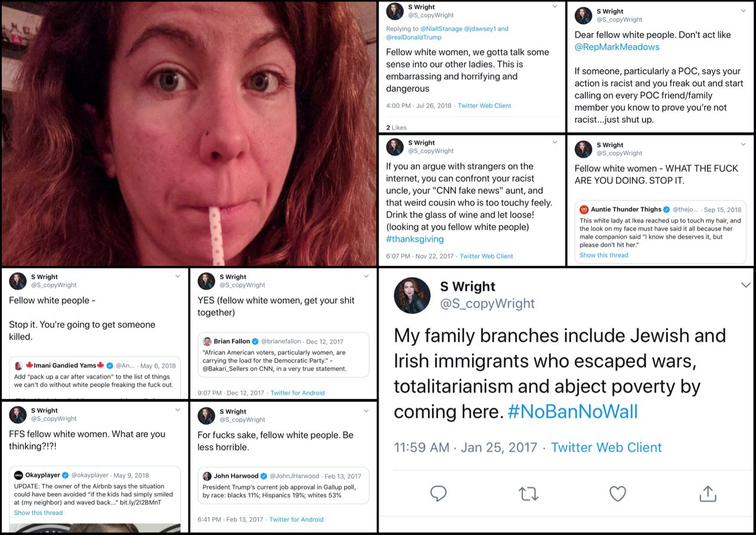Image resolution: width=756 pixels, height=535 pixels.
Task: Click the reply icon under the #NoBanNoWall tweet
Action: [438, 494]
